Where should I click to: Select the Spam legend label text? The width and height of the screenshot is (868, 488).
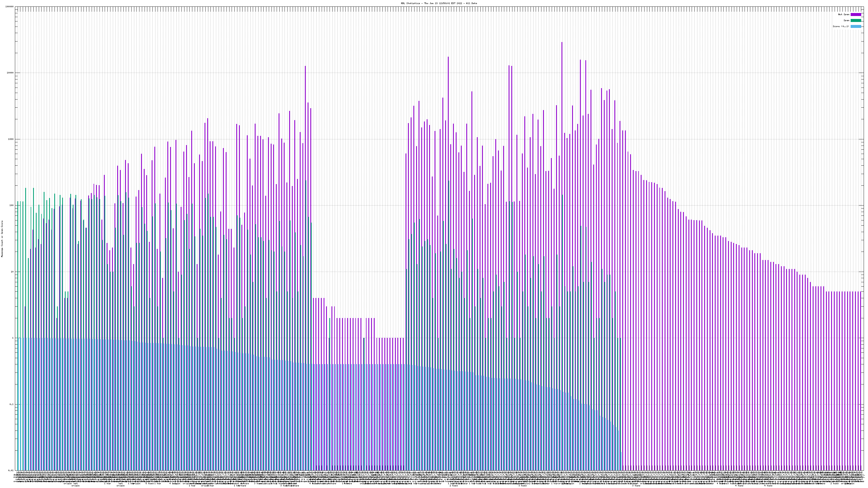point(846,21)
